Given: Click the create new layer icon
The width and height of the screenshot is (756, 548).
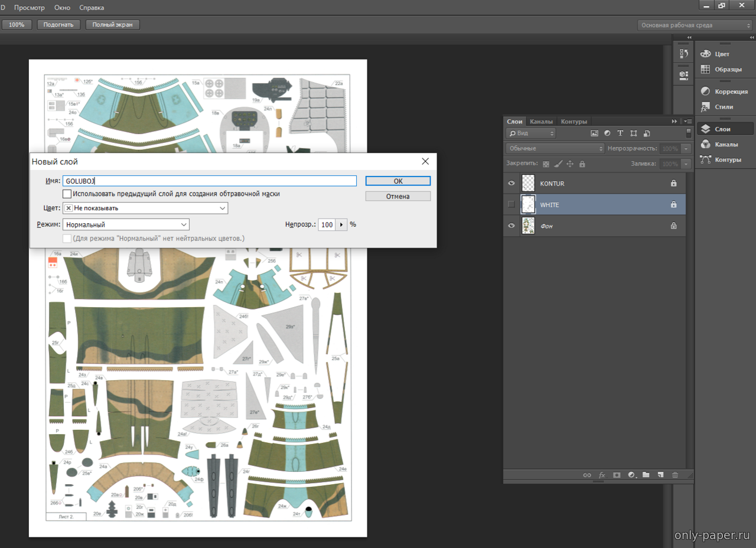Looking at the screenshot, I should [x=660, y=475].
